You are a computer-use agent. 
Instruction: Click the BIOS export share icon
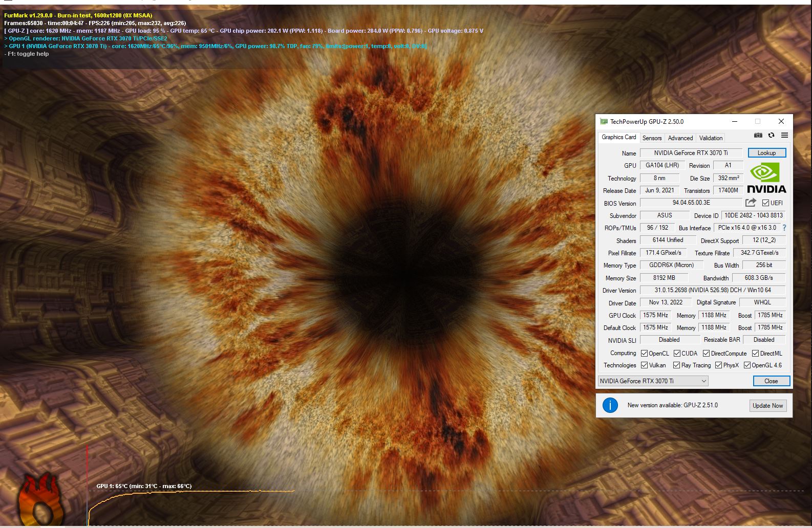click(x=751, y=203)
